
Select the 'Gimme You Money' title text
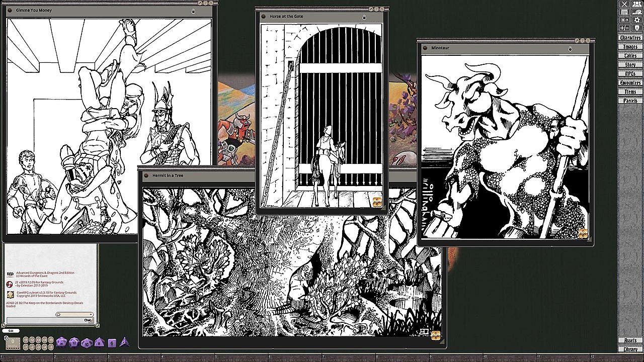pyautogui.click(x=34, y=10)
